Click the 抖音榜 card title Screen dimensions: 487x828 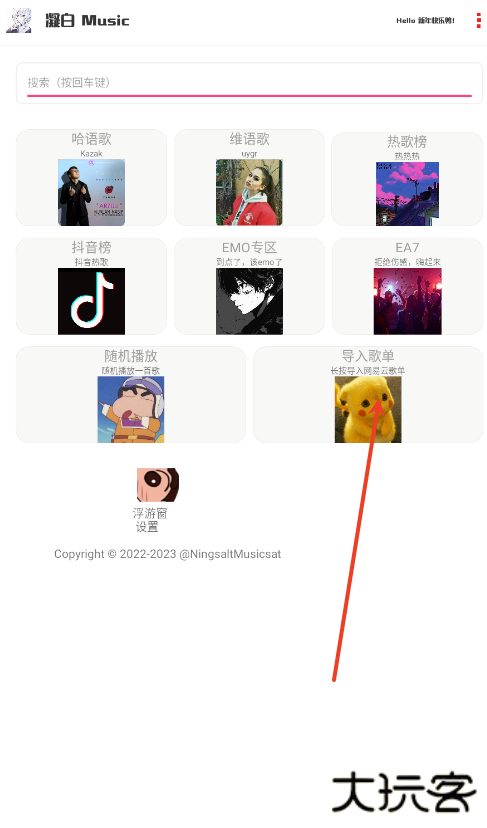(91, 247)
